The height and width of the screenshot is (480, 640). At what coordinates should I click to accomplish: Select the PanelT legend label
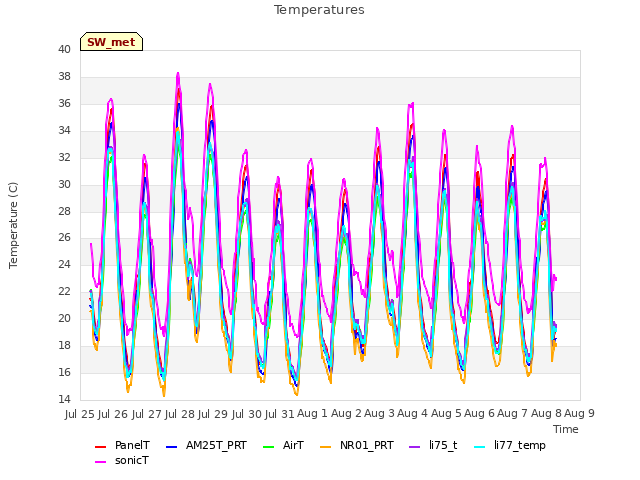[132, 445]
